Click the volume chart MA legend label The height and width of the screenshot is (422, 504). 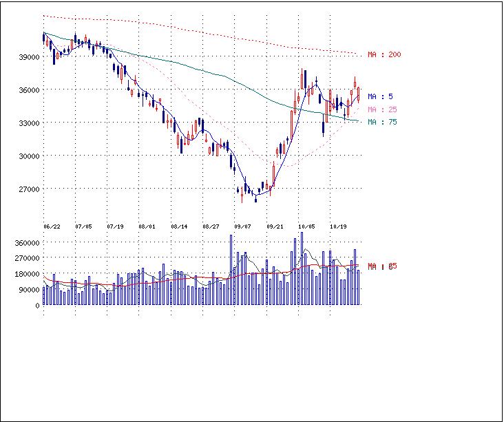pyautogui.click(x=382, y=266)
